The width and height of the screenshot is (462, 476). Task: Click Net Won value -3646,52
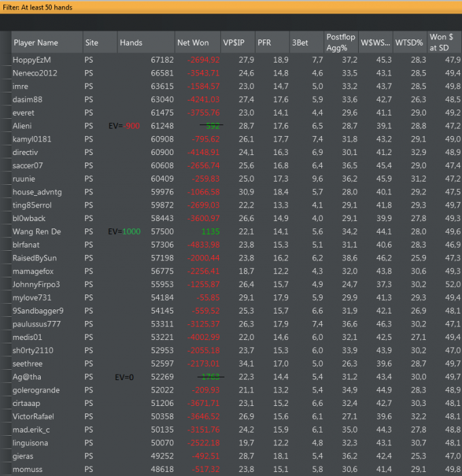tap(203, 416)
